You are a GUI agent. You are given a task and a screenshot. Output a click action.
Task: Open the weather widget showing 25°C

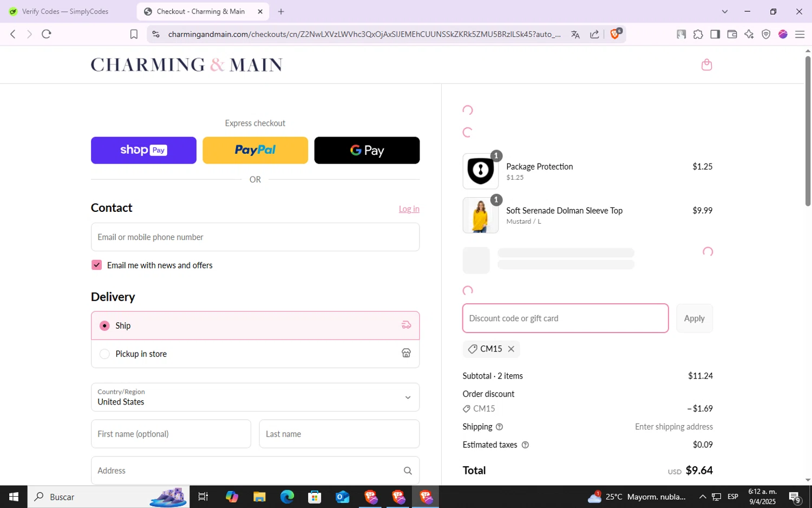637,497
